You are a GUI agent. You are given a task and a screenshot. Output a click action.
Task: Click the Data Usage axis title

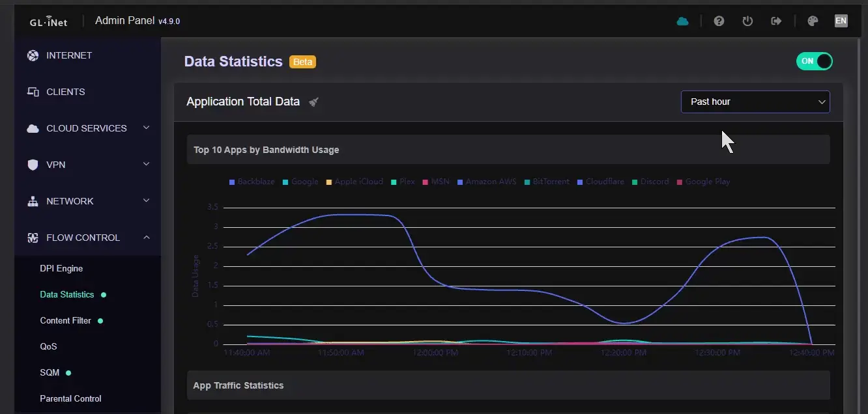195,276
